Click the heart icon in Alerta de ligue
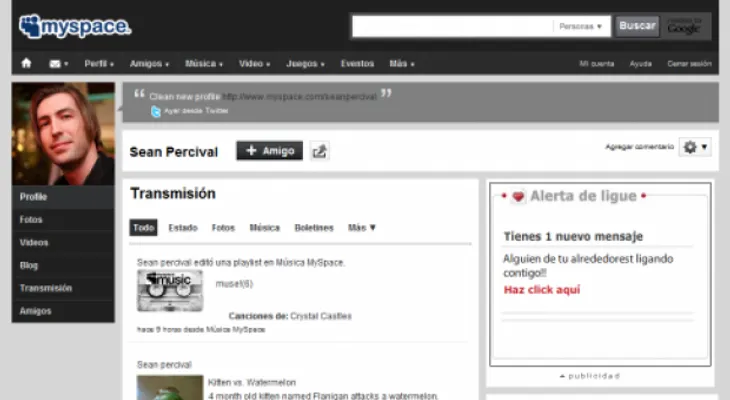Viewport: 730px width, 400px height. coord(518,197)
